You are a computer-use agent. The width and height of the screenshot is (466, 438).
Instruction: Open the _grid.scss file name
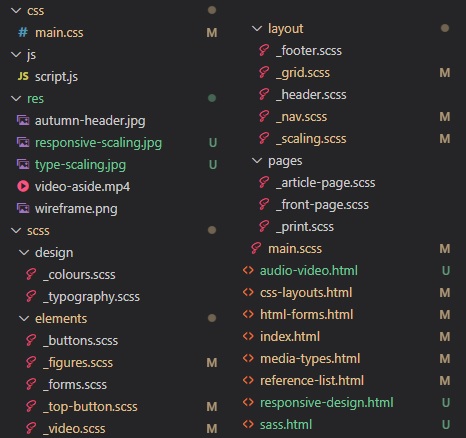[x=303, y=73]
